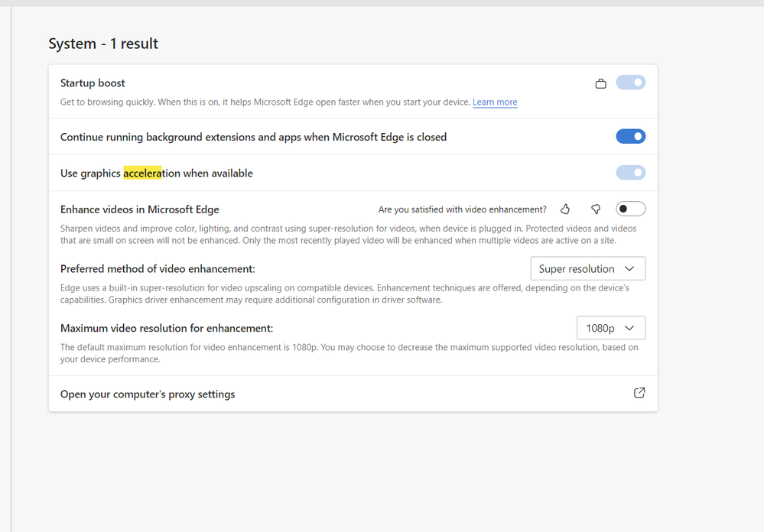Click the 'Open your computer's proxy settings' row
The image size is (764, 532).
[353, 394]
